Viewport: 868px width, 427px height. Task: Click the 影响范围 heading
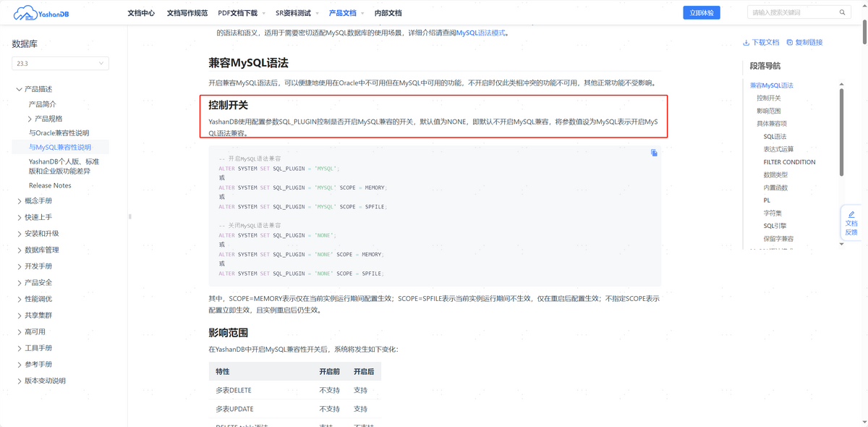[229, 333]
